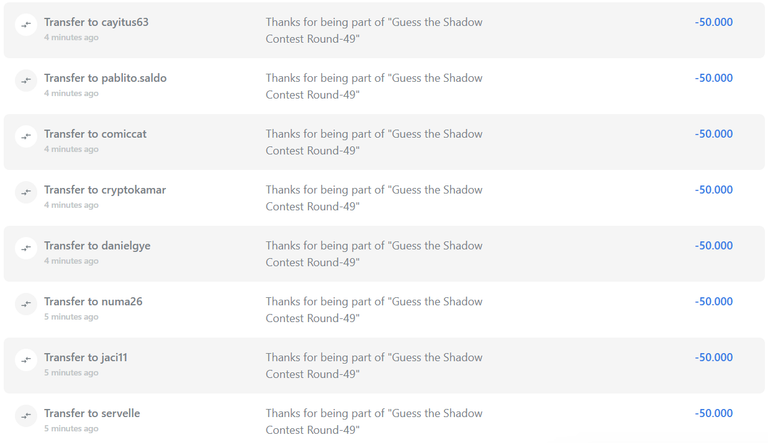Click the -50.000 amount for cayitus63
Viewport: 768px width, 443px height.
point(714,22)
